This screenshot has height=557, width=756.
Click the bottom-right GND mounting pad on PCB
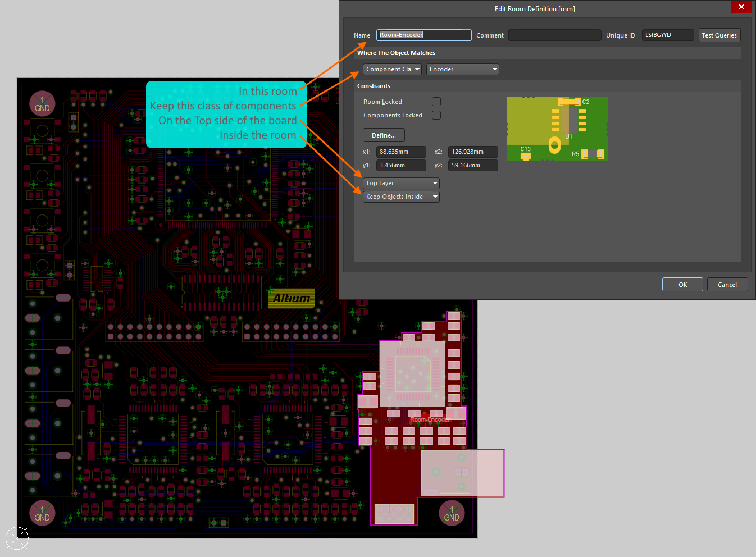coord(452,513)
